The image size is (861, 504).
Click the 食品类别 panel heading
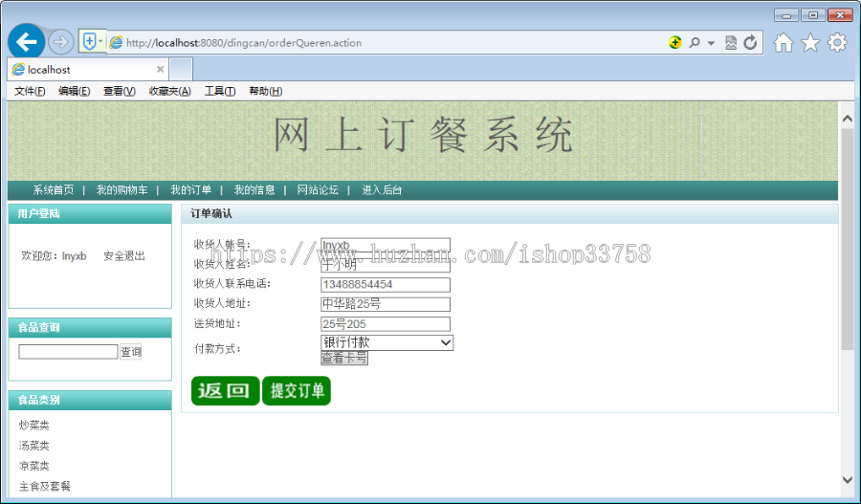coord(38,400)
